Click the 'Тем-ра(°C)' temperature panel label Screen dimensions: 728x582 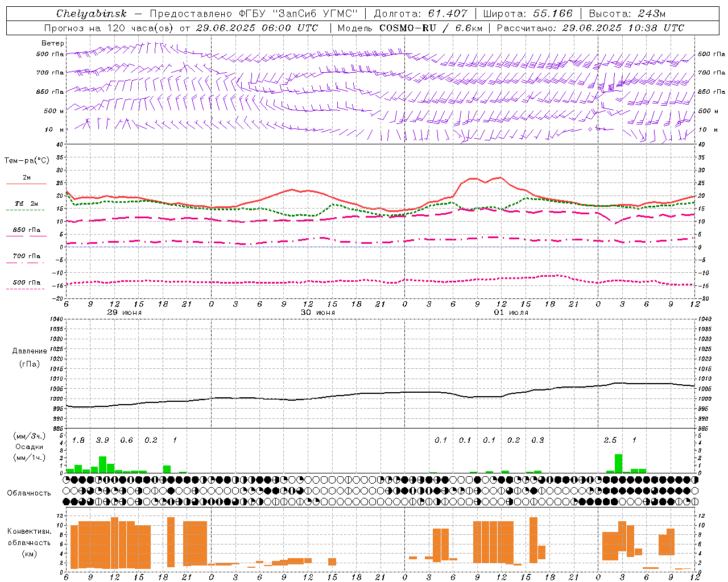click(27, 161)
